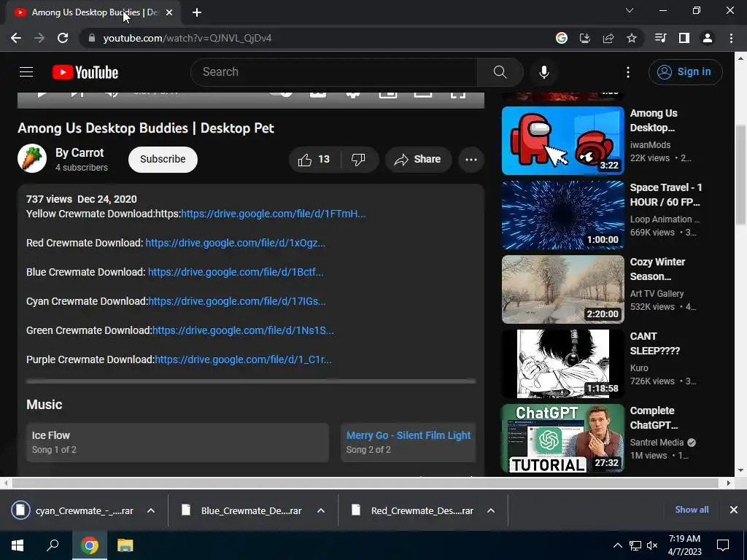Reload the YouTube page

[x=63, y=38]
